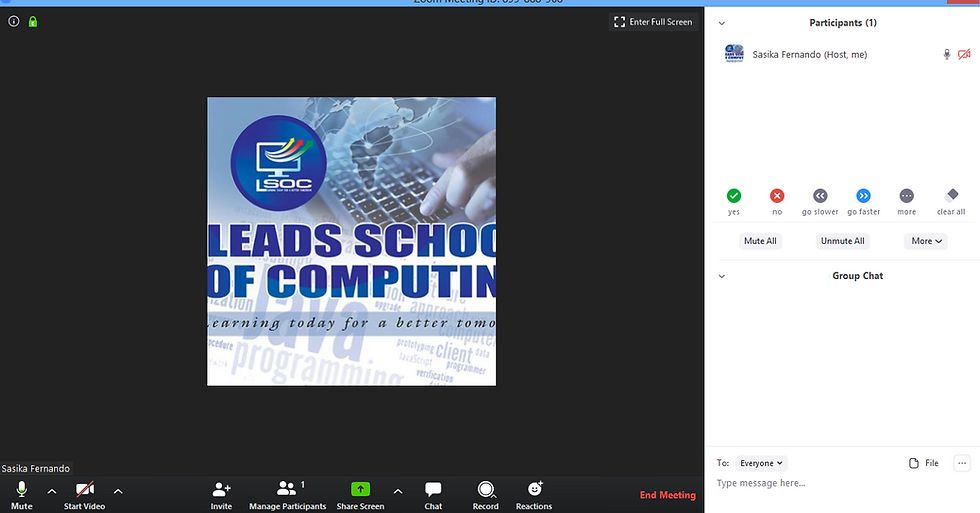
Task: Open Manage Participants panel
Action: coord(288,496)
